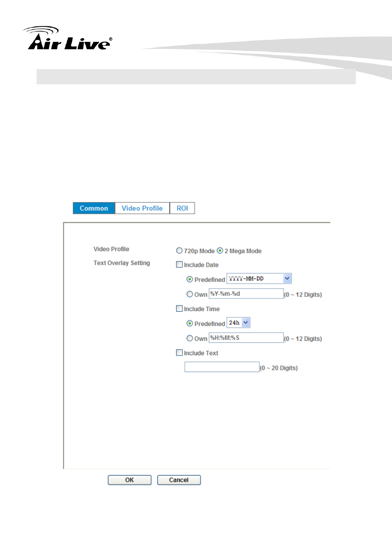
Task: Choose Predefined time format radio button
Action: click(189, 323)
